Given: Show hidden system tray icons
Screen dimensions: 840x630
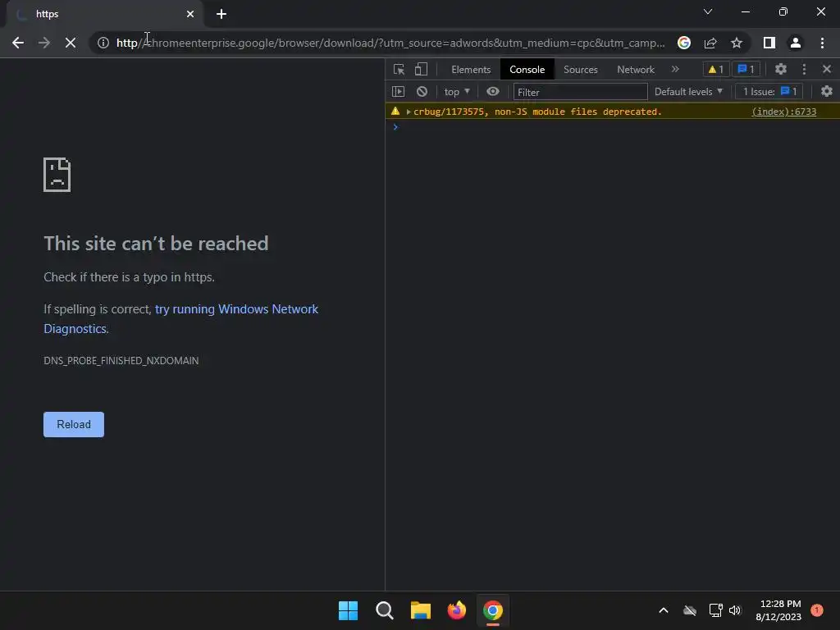Looking at the screenshot, I should tap(663, 610).
